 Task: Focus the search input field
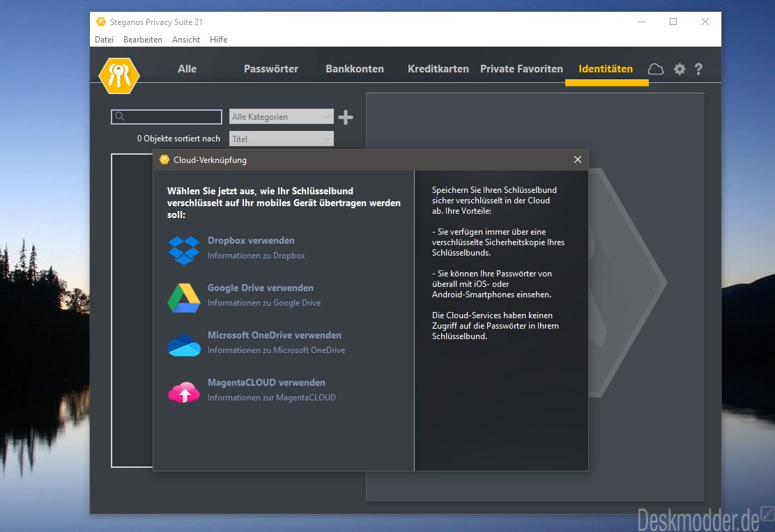[x=167, y=116]
